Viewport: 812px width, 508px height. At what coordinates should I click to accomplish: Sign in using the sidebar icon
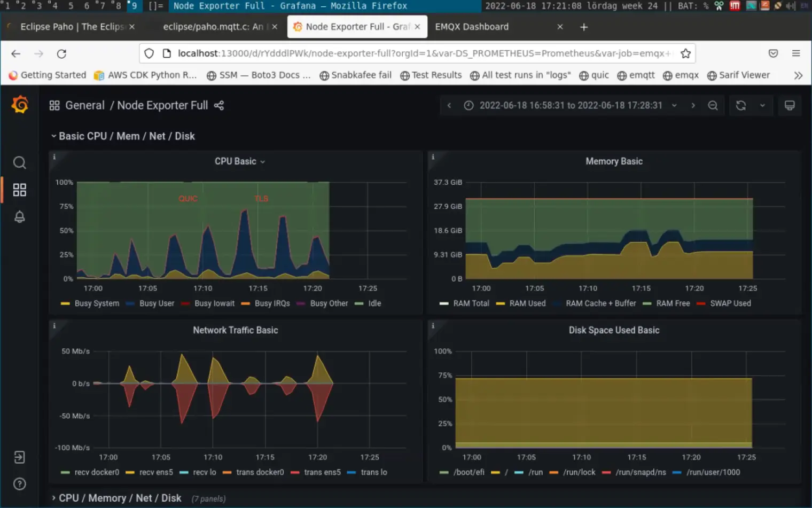click(19, 457)
